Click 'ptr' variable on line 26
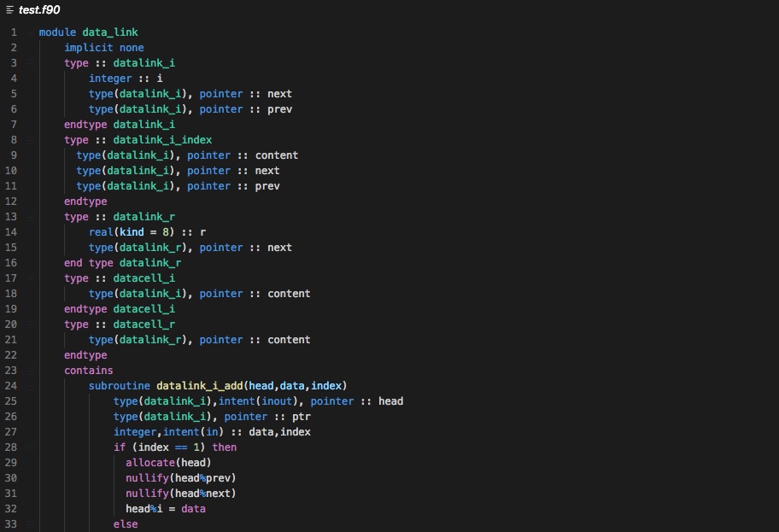Image resolution: width=779 pixels, height=532 pixels. coord(301,418)
